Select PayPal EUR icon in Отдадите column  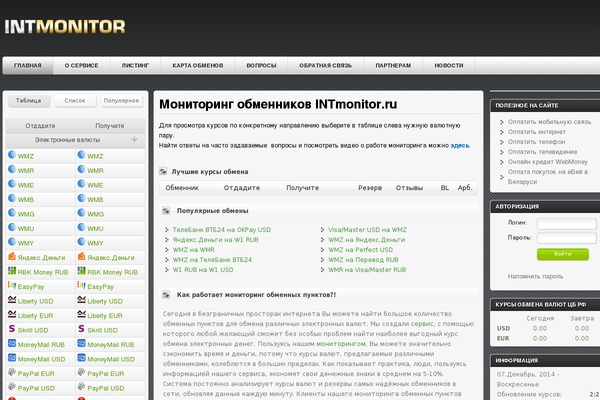click(12, 372)
